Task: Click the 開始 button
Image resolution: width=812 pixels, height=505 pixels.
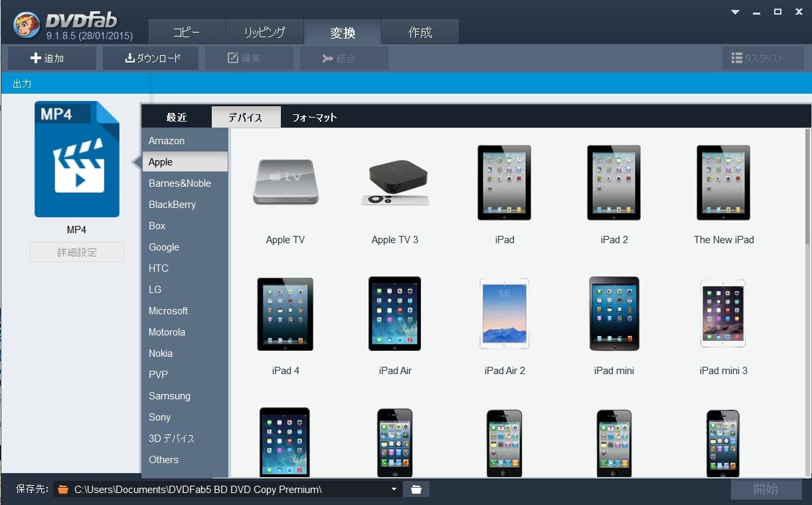Action: coord(766,488)
